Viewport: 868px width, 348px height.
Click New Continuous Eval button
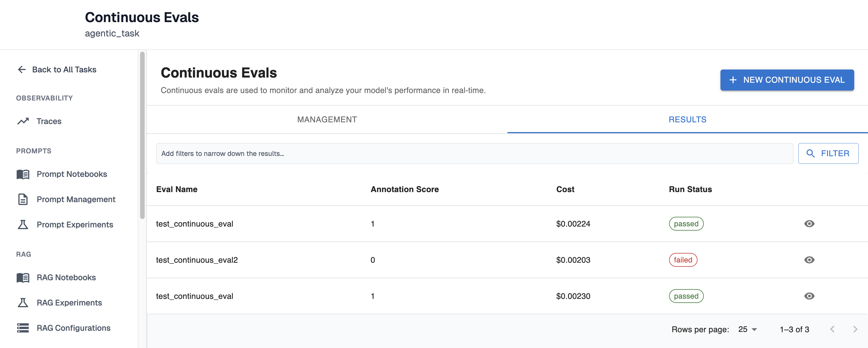pyautogui.click(x=787, y=80)
